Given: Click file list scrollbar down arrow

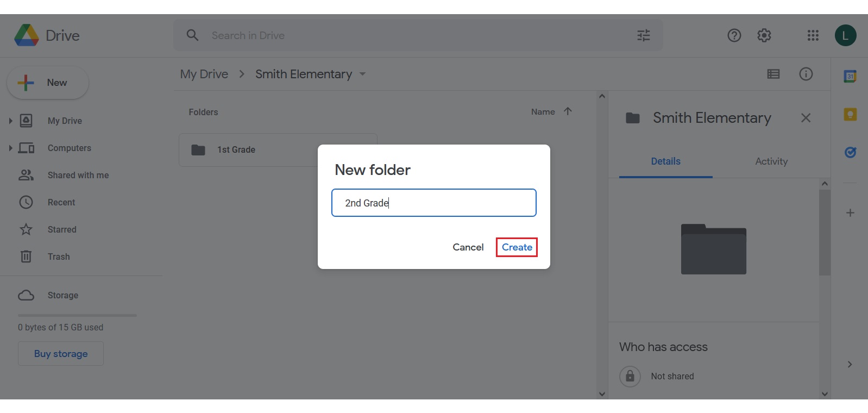Looking at the screenshot, I should [x=602, y=394].
